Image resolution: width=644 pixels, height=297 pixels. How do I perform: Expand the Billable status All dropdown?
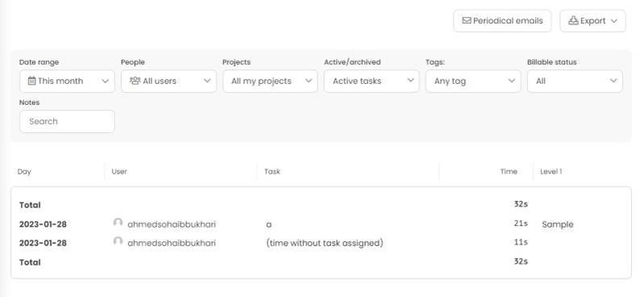coord(575,81)
